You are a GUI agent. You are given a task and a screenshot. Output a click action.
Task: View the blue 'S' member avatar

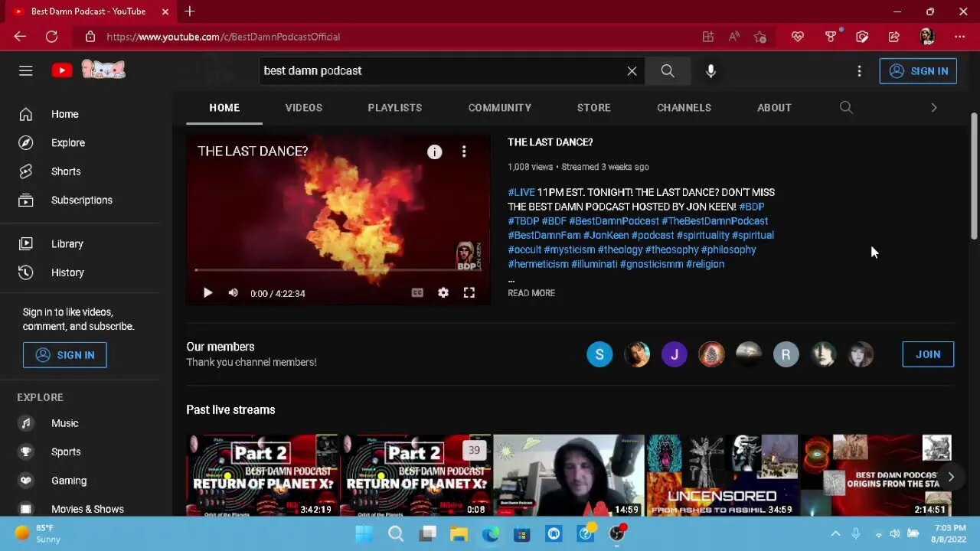[599, 354]
